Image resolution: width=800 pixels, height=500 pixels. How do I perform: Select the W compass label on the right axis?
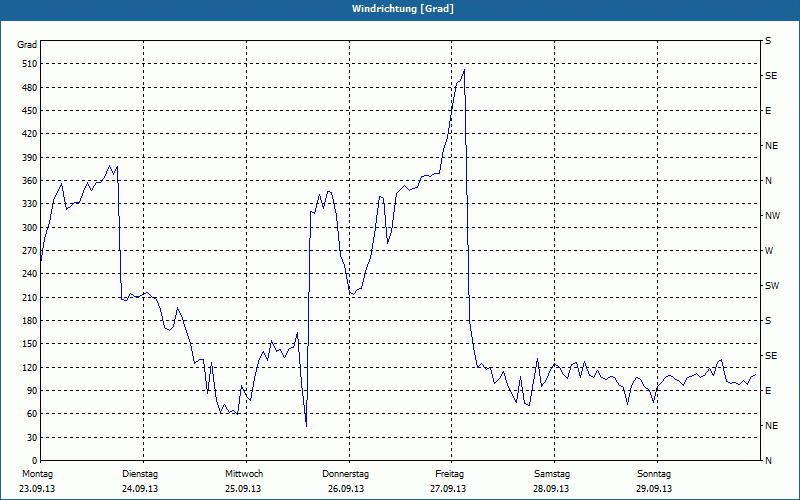[x=769, y=251]
